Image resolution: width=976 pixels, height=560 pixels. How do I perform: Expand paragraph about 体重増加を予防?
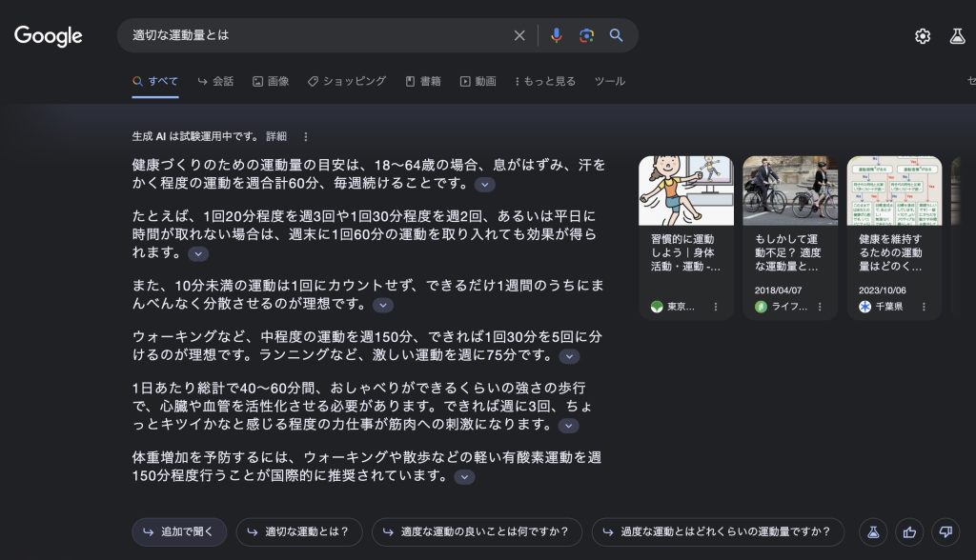464,477
